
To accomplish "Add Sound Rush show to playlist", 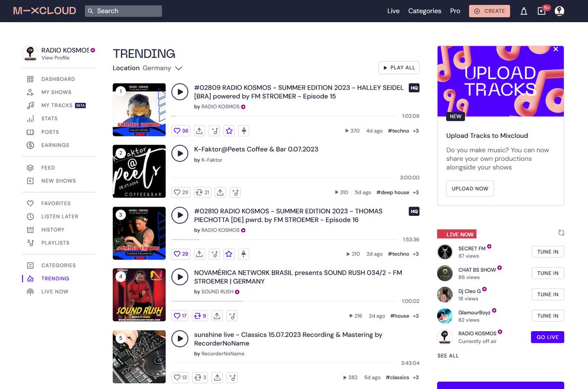I will pyautogui.click(x=232, y=316).
